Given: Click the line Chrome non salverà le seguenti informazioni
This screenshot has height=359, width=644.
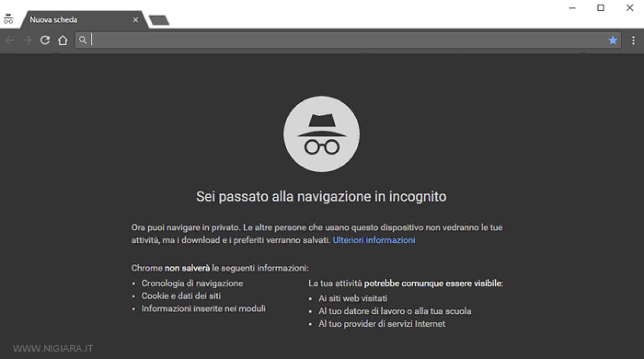Looking at the screenshot, I should (220, 268).
